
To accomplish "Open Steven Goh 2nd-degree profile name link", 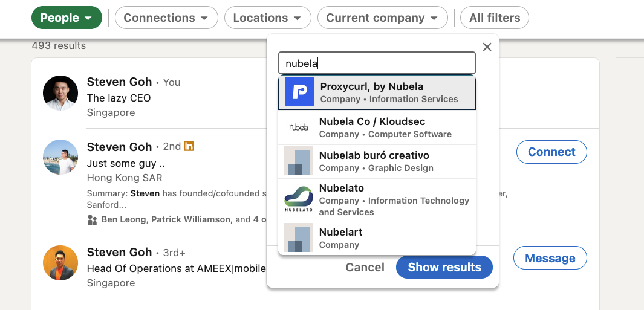I will click(120, 147).
